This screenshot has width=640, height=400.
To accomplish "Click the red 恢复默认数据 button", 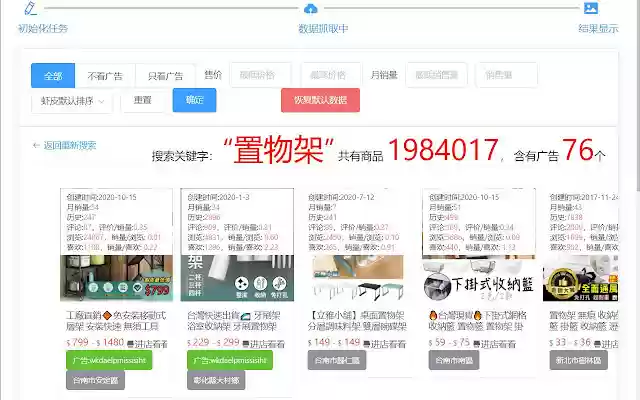I will point(320,100).
